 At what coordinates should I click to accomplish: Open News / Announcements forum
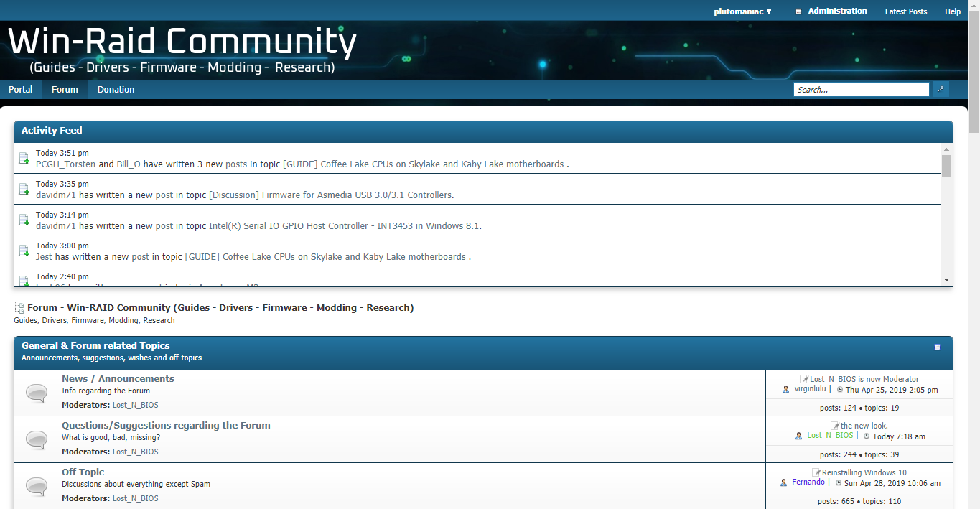(118, 379)
